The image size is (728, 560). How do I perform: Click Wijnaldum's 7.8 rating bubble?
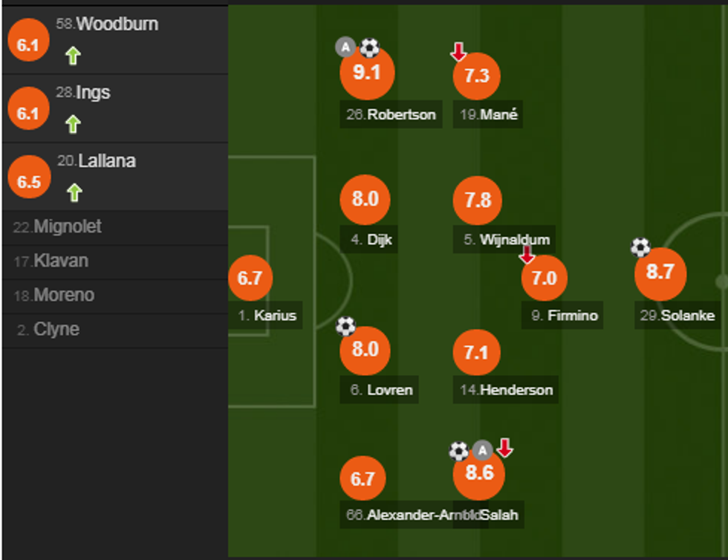[x=477, y=200]
